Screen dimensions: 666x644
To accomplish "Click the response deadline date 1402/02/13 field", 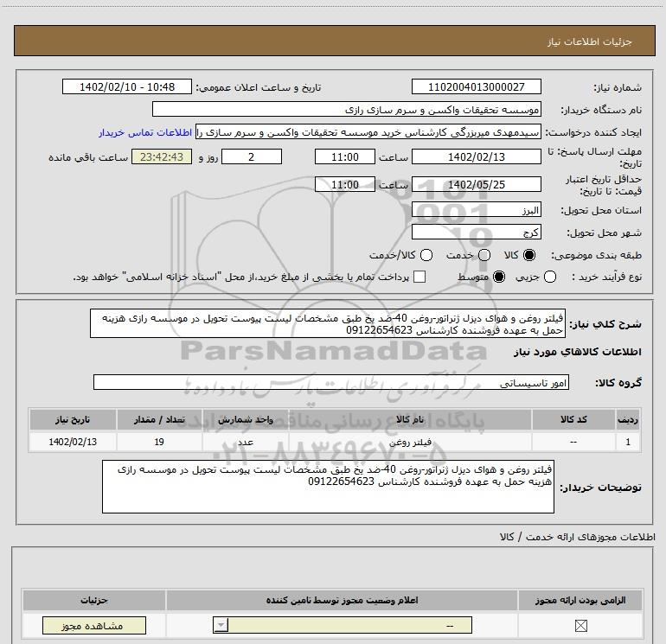I will click(476, 156).
